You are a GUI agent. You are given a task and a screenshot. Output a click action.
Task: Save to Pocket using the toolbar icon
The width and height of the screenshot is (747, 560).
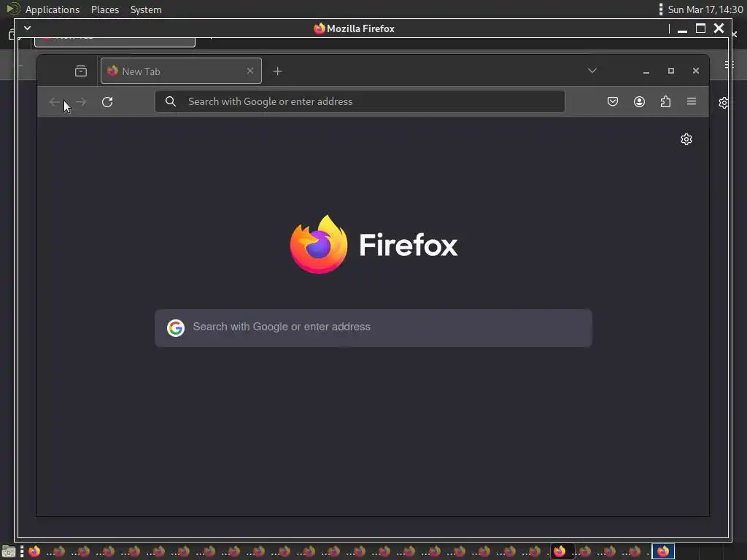613,101
